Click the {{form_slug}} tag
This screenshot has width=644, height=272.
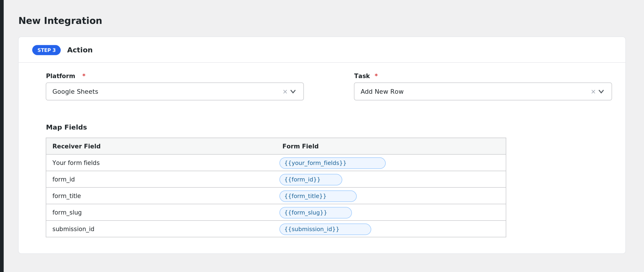[315, 213]
